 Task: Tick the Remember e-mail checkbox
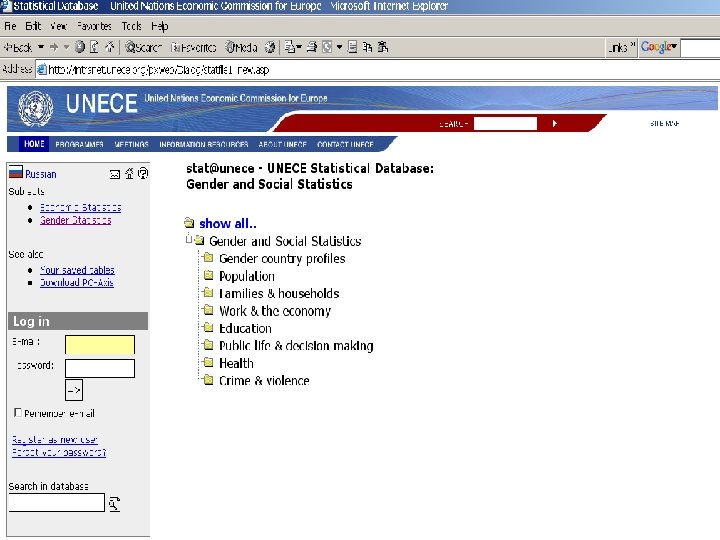pos(18,412)
